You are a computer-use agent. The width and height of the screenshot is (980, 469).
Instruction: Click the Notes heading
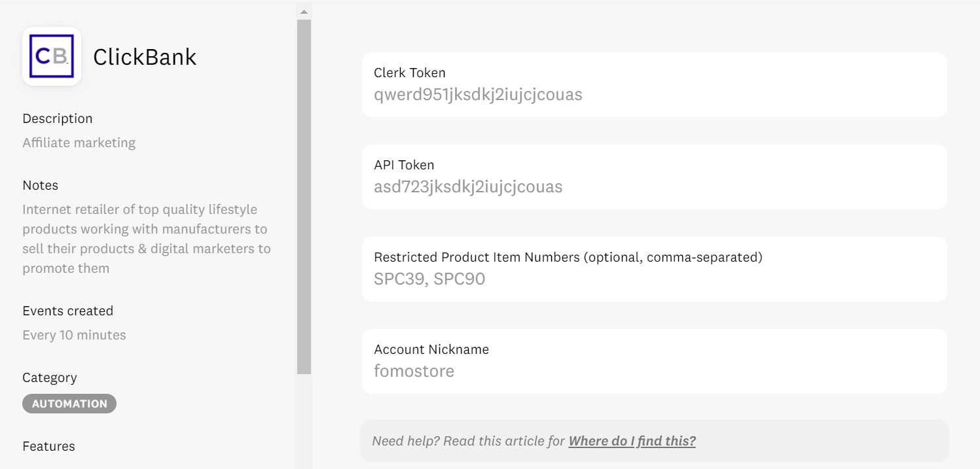[41, 185]
